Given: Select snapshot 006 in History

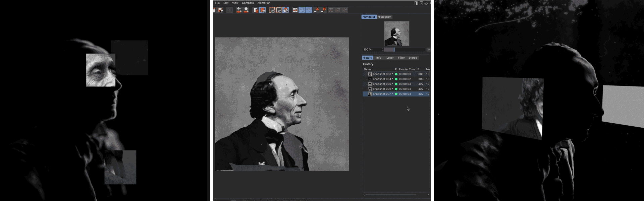Looking at the screenshot, I should (x=396, y=89).
